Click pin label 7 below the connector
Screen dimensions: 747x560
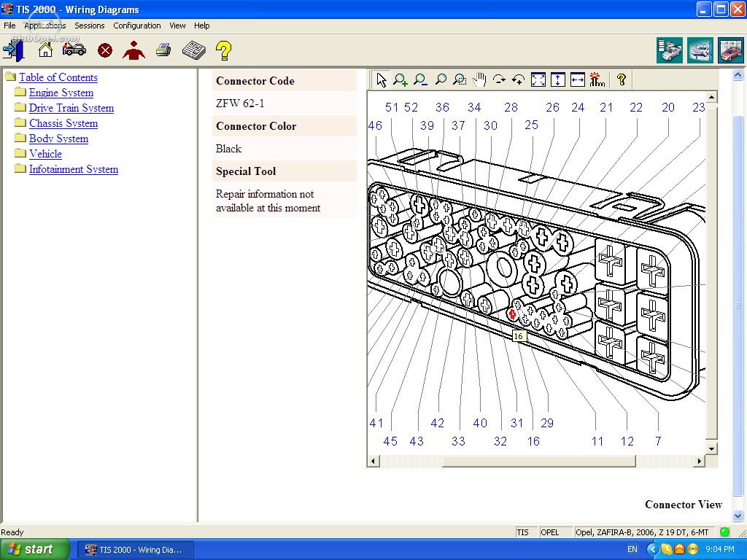point(658,441)
